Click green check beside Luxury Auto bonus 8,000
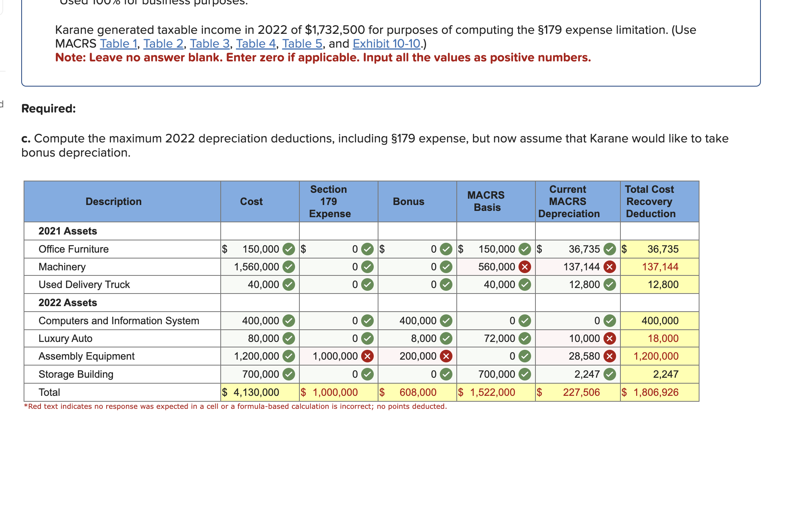This screenshot has height=506, width=812. coord(446,338)
